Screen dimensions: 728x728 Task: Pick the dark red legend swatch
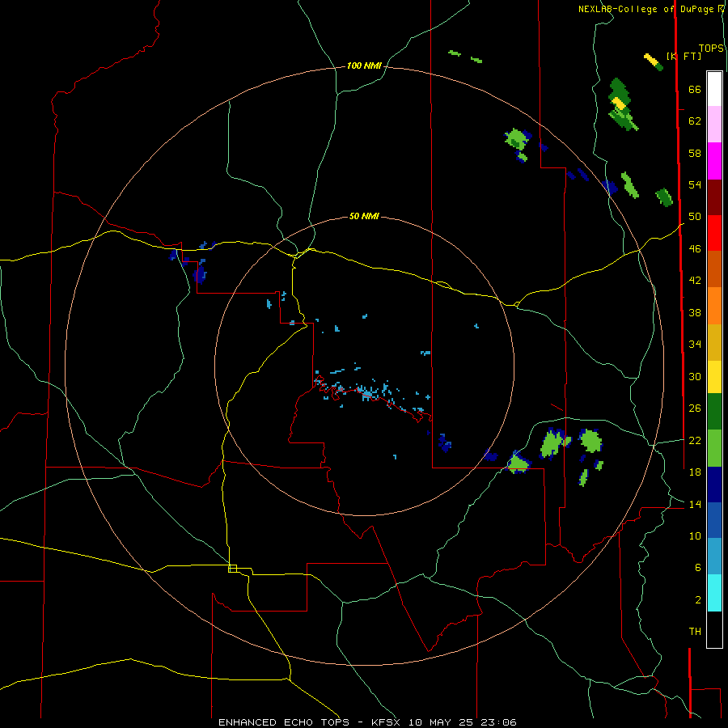(x=714, y=197)
